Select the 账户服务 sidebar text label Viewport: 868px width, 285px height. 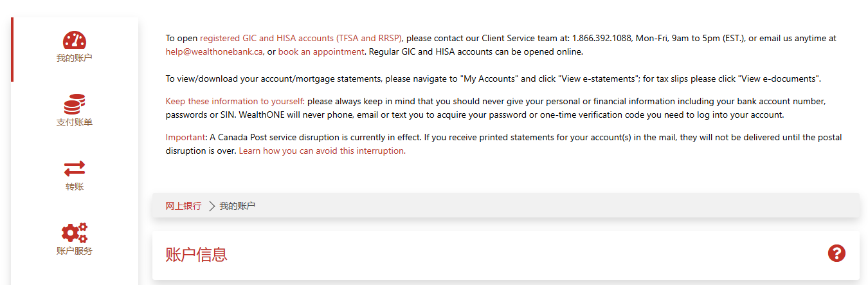[75, 252]
